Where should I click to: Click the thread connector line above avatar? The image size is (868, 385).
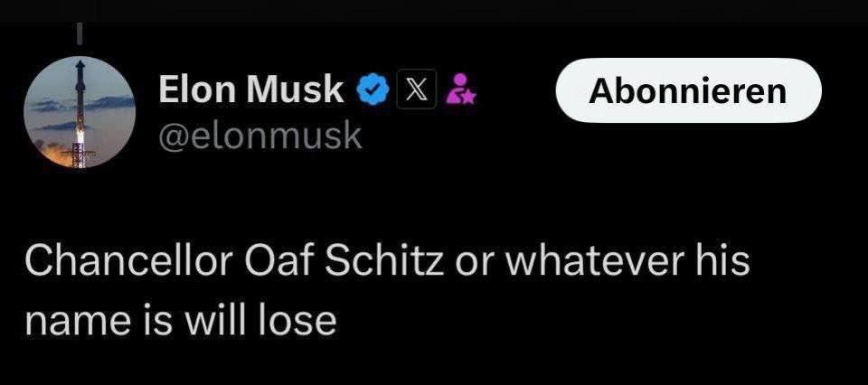click(x=80, y=33)
